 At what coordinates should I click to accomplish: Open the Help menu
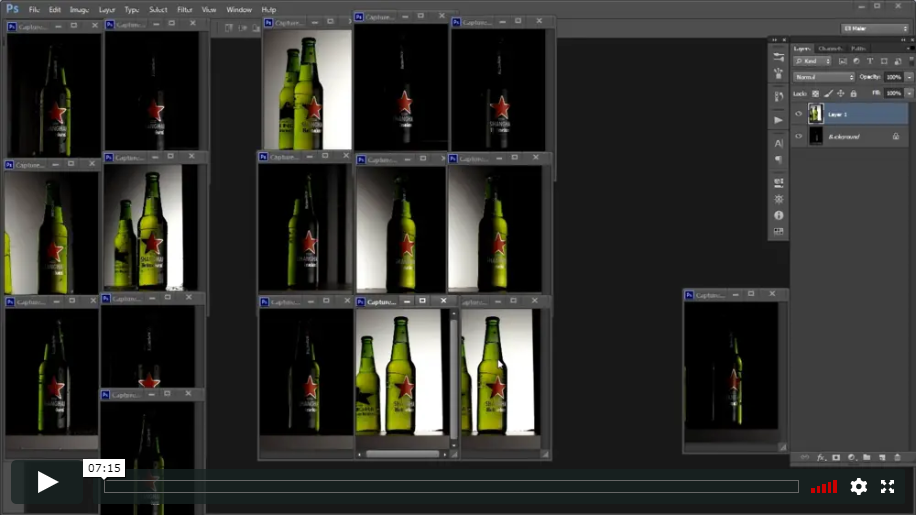[268, 9]
